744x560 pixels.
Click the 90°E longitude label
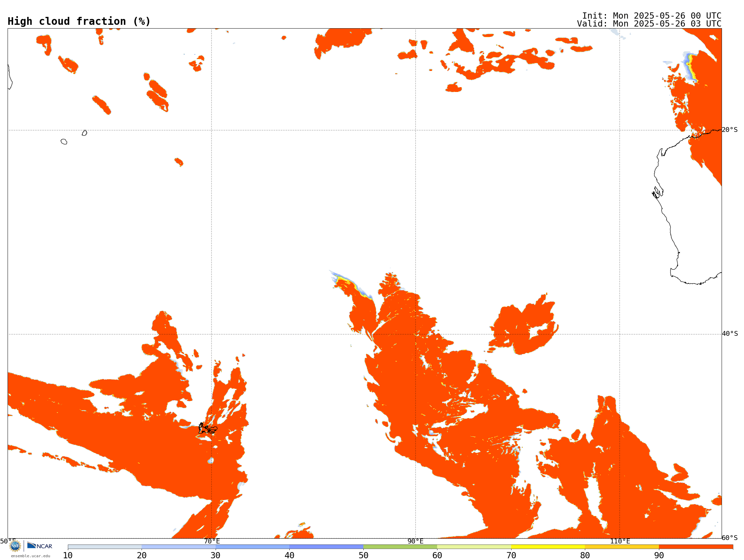415,541
